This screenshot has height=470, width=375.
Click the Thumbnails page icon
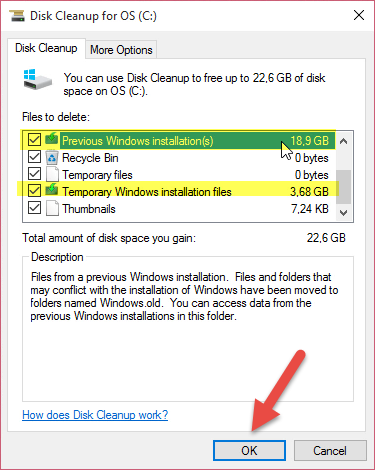tap(52, 208)
